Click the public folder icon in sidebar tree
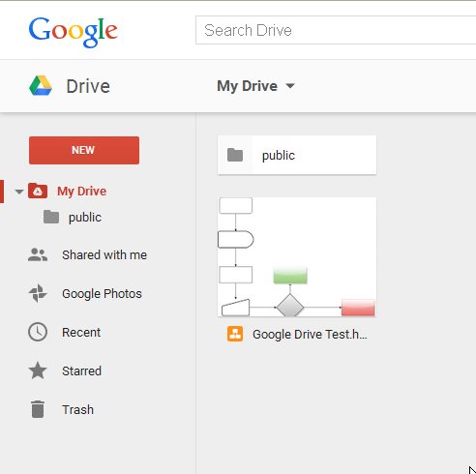 coord(51,217)
